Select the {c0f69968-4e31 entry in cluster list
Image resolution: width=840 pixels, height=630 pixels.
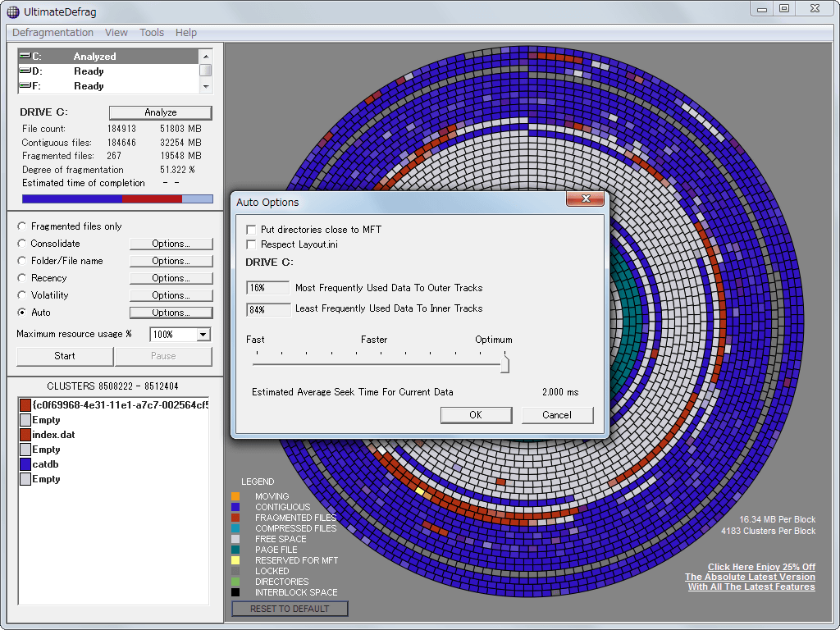pyautogui.click(x=120, y=405)
